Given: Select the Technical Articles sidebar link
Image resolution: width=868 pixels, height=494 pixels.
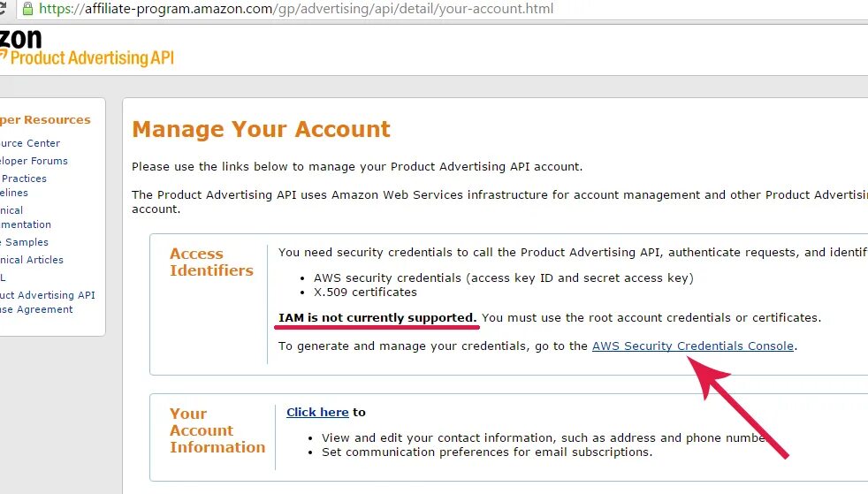Looking at the screenshot, I should (32, 260).
